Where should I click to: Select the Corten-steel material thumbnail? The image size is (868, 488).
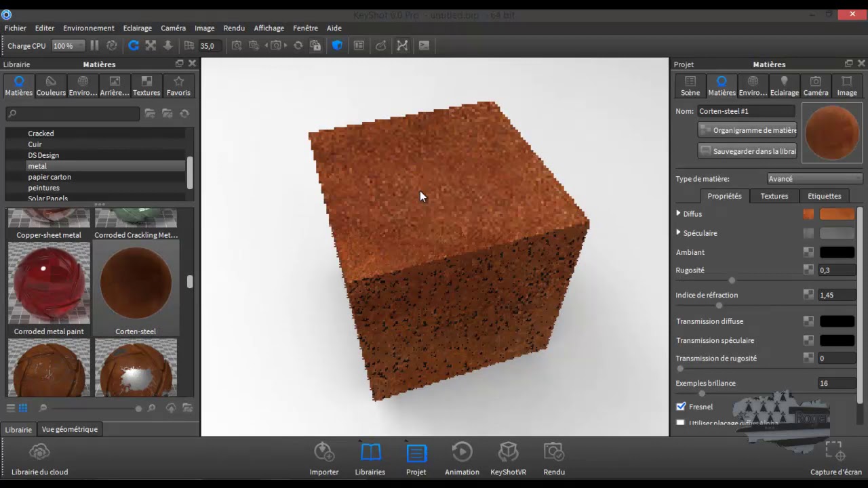coord(136,283)
